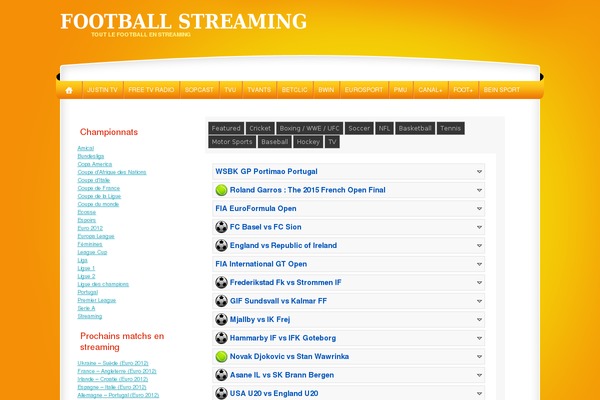This screenshot has height=400, width=600.
Task: Open the Serie A link
Action: coord(86,309)
